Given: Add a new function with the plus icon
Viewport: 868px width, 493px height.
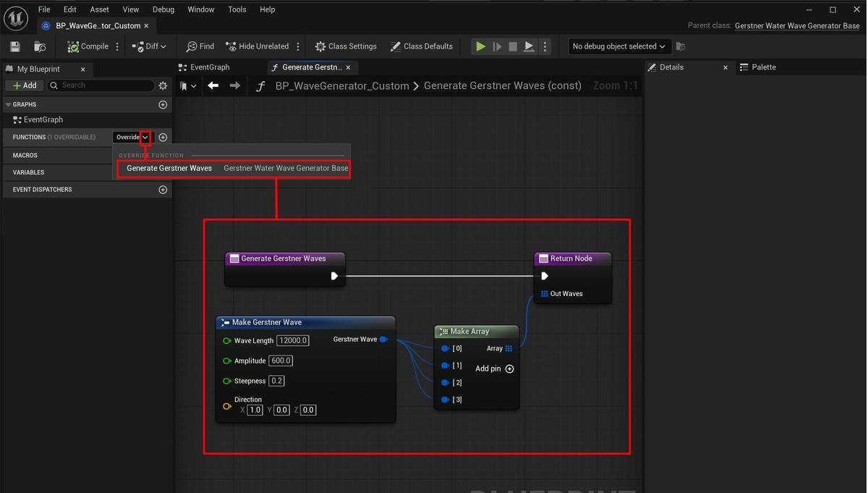Looking at the screenshot, I should pyautogui.click(x=163, y=138).
